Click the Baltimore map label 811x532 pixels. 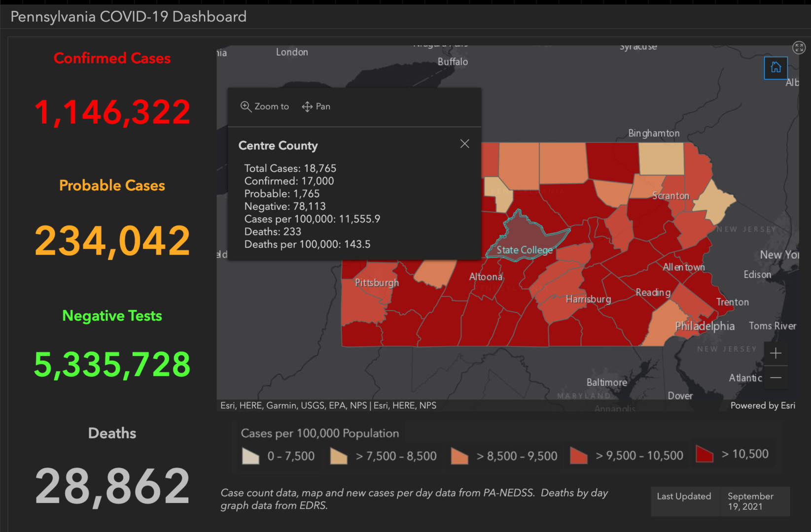(x=607, y=382)
